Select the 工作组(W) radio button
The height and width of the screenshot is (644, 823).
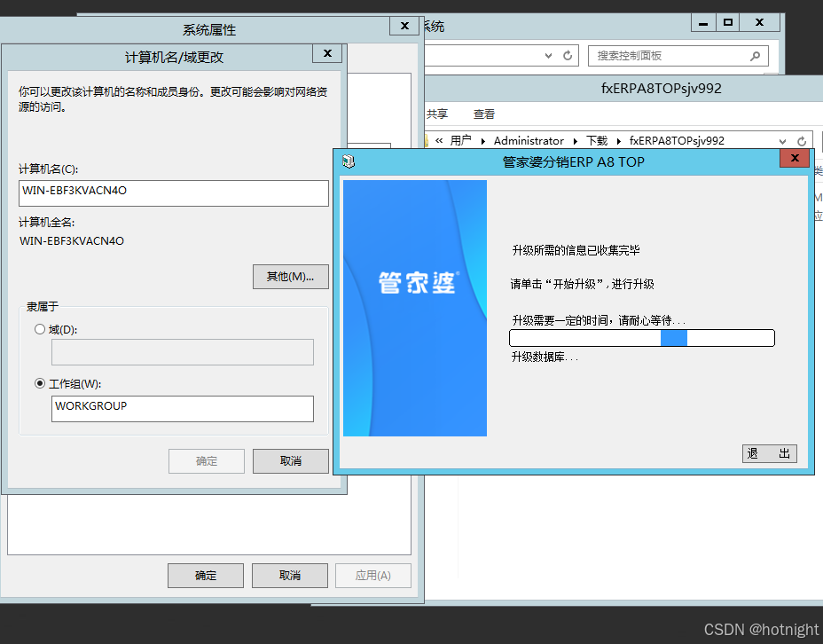click(x=40, y=382)
